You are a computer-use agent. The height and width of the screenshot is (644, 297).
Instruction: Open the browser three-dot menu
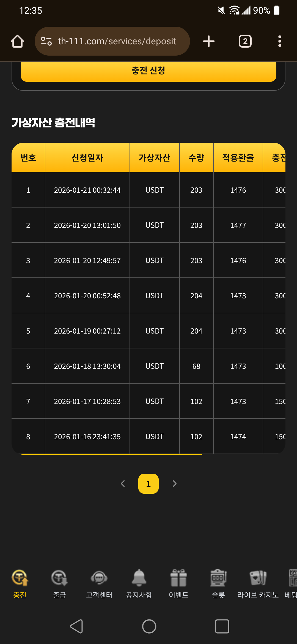(x=280, y=41)
